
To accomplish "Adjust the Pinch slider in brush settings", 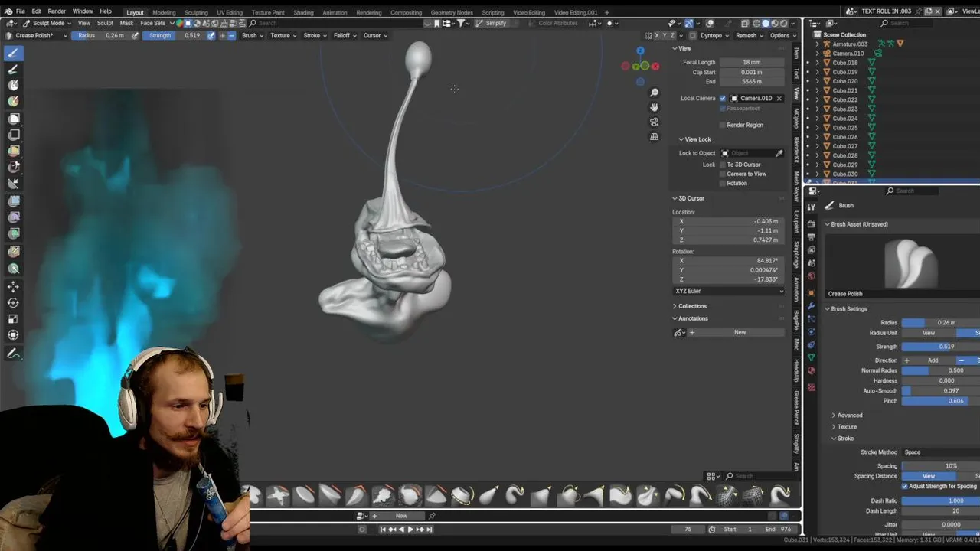I will (941, 401).
